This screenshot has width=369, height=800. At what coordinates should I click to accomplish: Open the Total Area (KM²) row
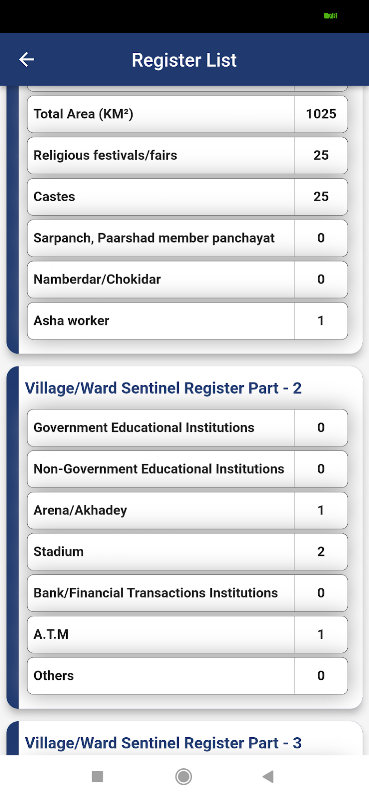pos(187,114)
